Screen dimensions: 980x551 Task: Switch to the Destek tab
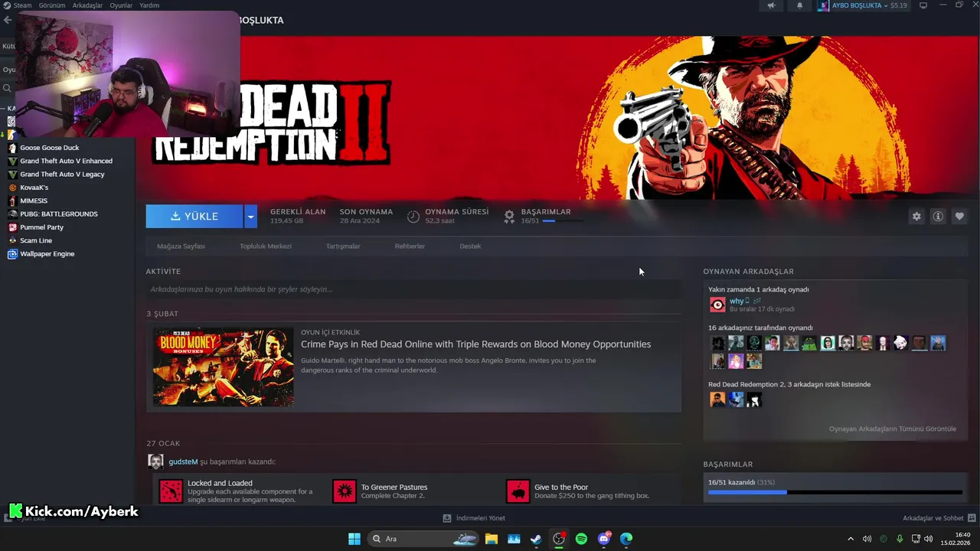pyautogui.click(x=470, y=246)
